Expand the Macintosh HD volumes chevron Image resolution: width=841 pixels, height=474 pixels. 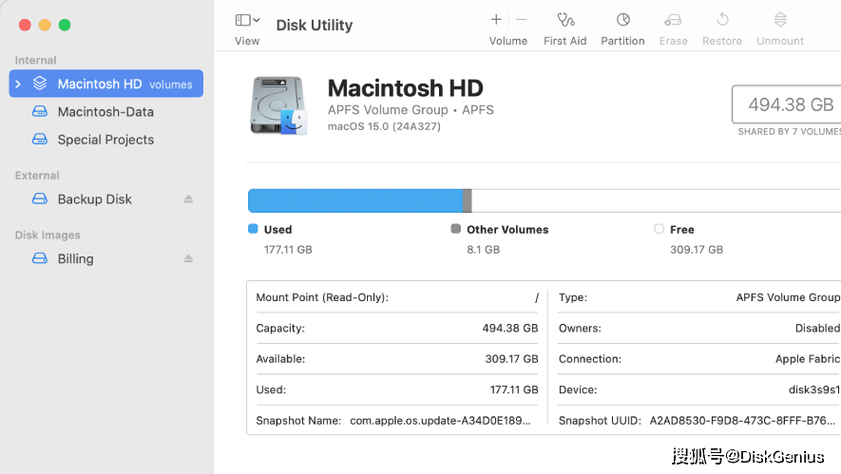18,84
